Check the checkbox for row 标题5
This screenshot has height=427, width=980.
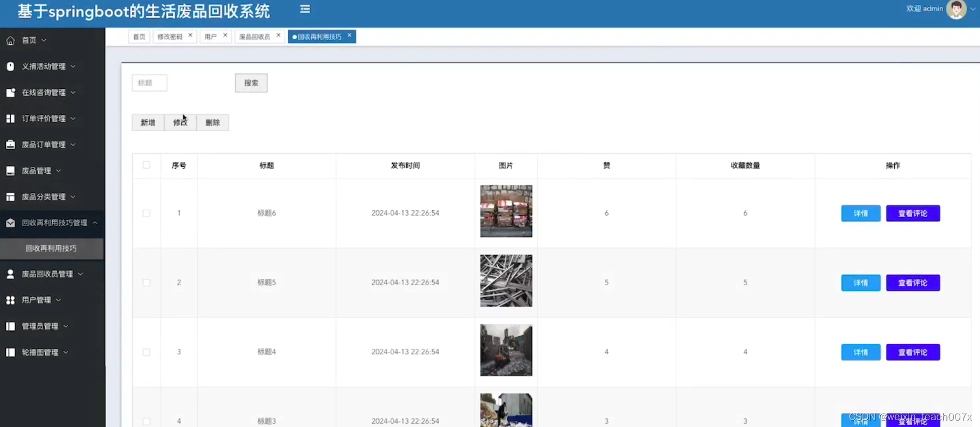147,282
